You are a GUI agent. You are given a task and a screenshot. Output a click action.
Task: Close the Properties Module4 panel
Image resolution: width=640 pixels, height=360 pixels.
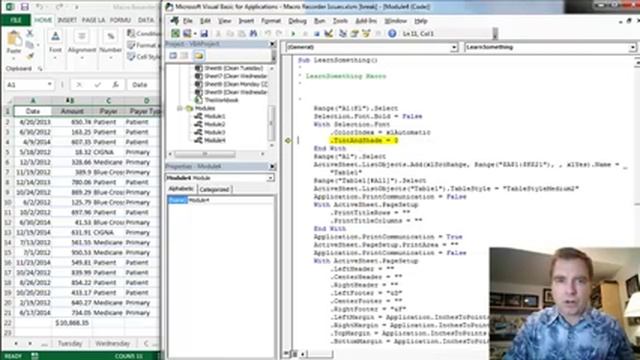272,167
